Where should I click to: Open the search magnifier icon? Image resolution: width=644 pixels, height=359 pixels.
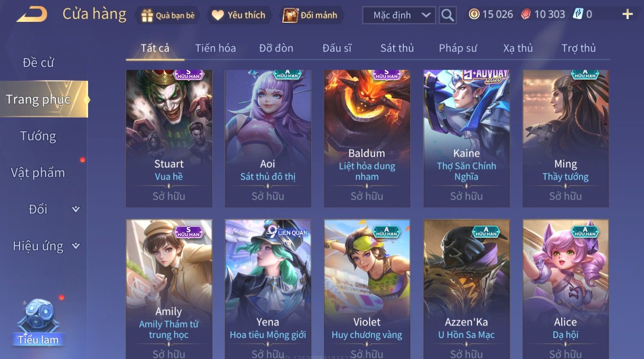[447, 15]
